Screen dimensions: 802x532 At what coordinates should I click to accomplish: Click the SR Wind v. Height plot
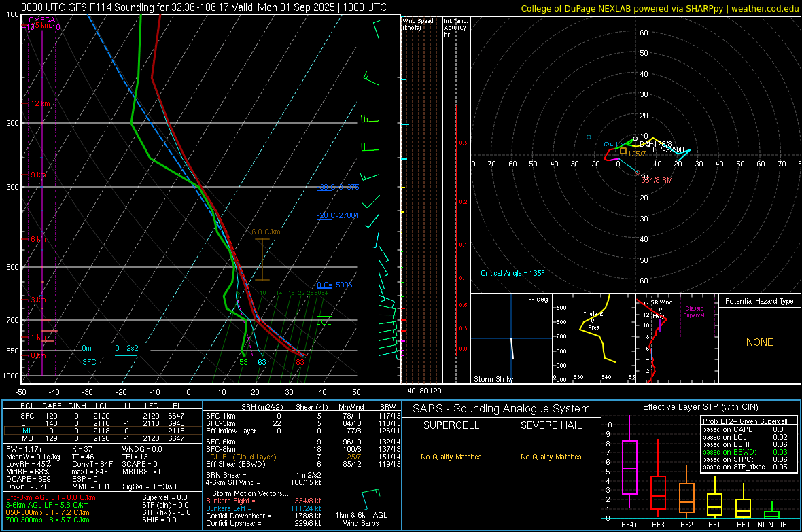pos(676,338)
